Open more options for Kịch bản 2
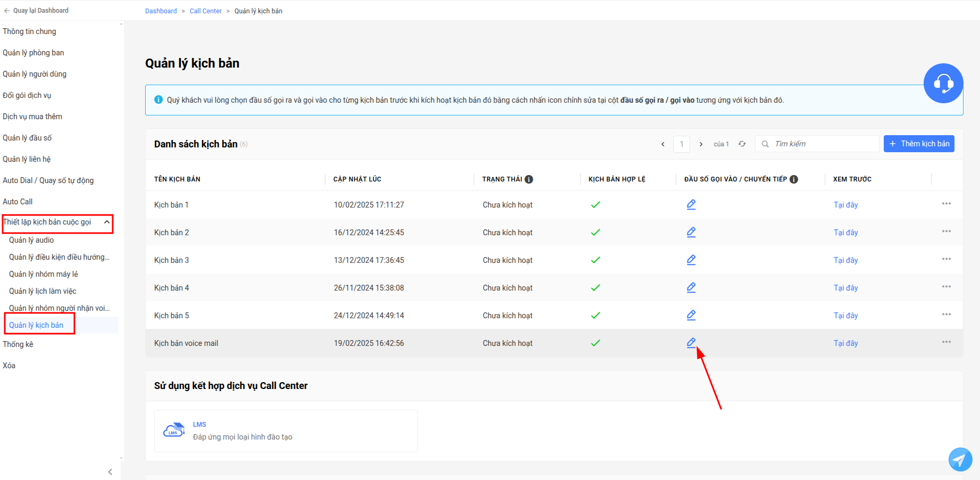Viewport: 980px width, 480px height. (947, 231)
